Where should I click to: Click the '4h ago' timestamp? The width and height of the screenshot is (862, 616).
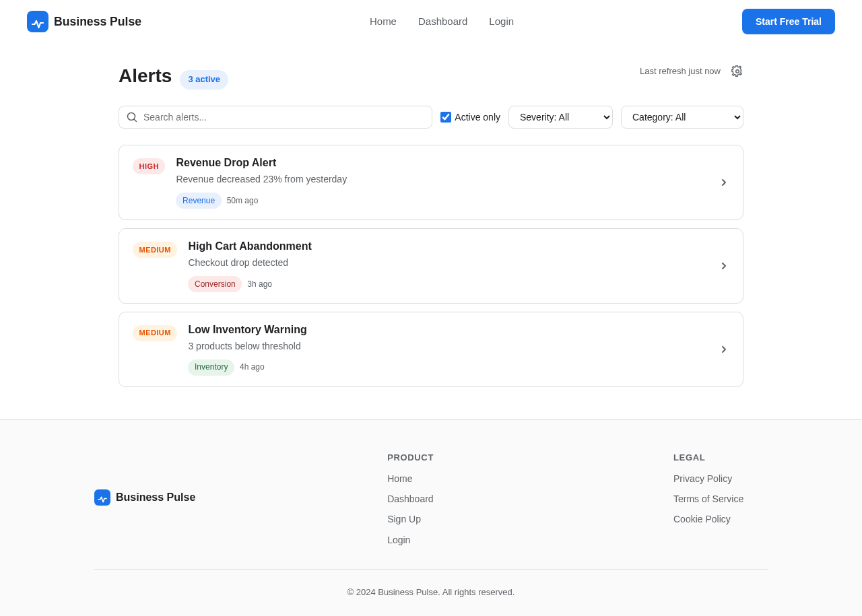pyautogui.click(x=252, y=367)
